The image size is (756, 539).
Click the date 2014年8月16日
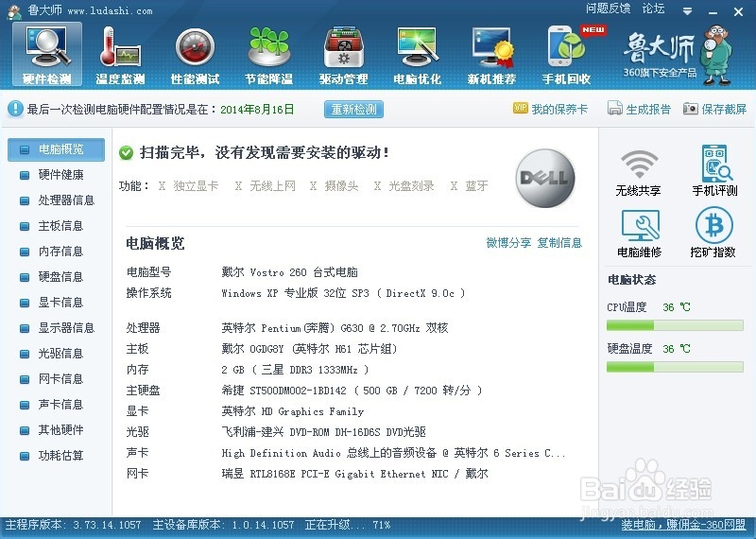click(257, 110)
